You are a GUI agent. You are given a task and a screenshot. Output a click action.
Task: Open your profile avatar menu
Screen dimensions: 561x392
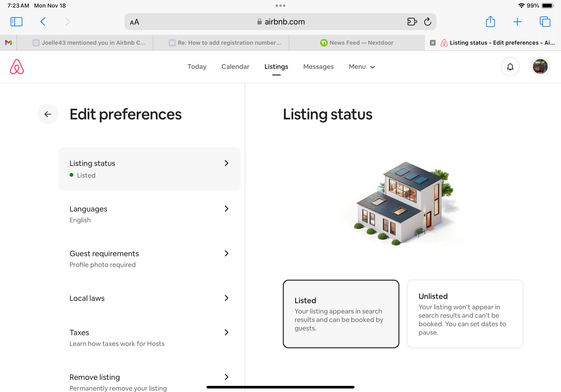click(x=540, y=67)
